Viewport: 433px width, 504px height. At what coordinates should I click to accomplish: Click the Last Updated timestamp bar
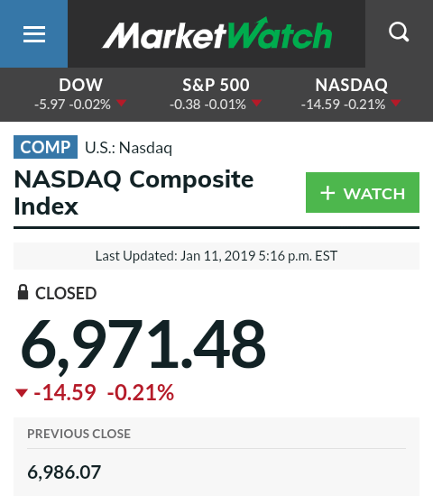(216, 256)
